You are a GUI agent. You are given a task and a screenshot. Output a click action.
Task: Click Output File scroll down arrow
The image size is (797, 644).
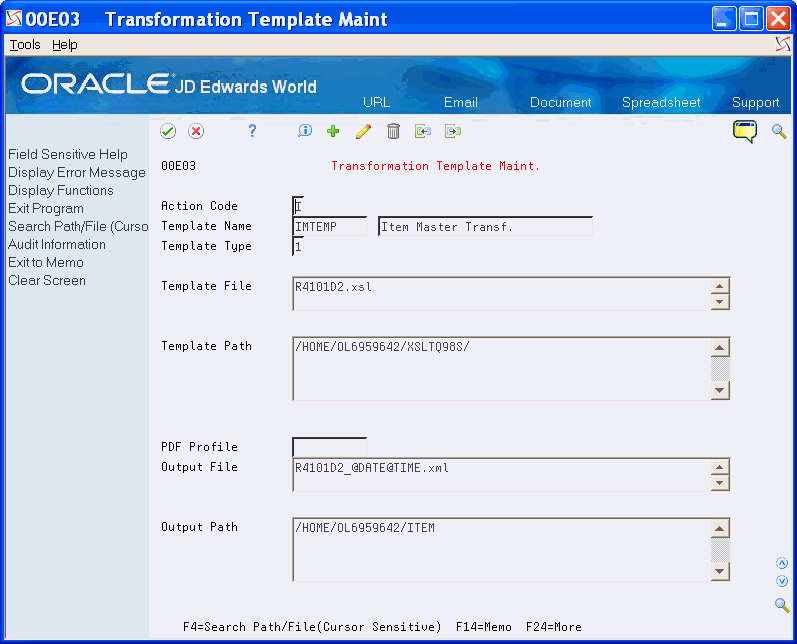point(720,483)
